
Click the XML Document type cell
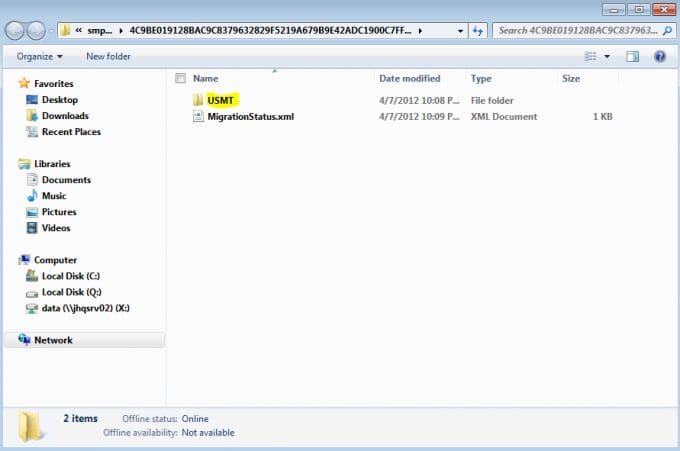pyautogui.click(x=504, y=116)
